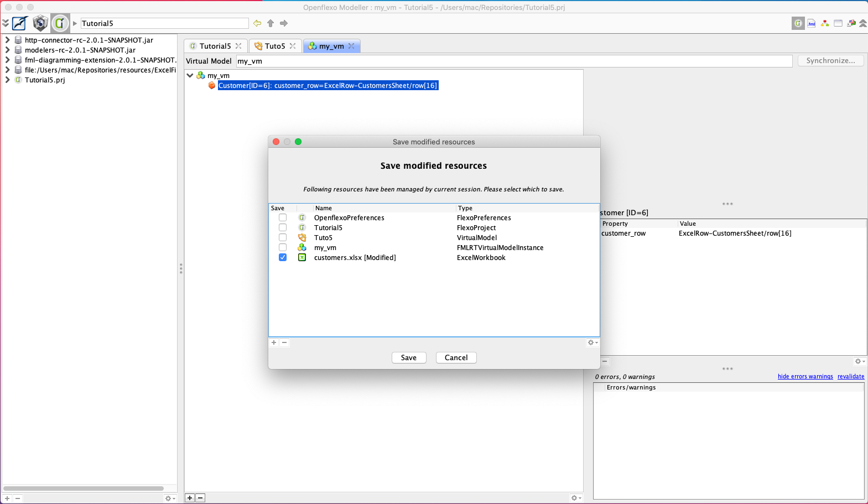The height and width of the screenshot is (504, 868).
Task: Collapse the left toolbar double chevron
Action: 6,23
